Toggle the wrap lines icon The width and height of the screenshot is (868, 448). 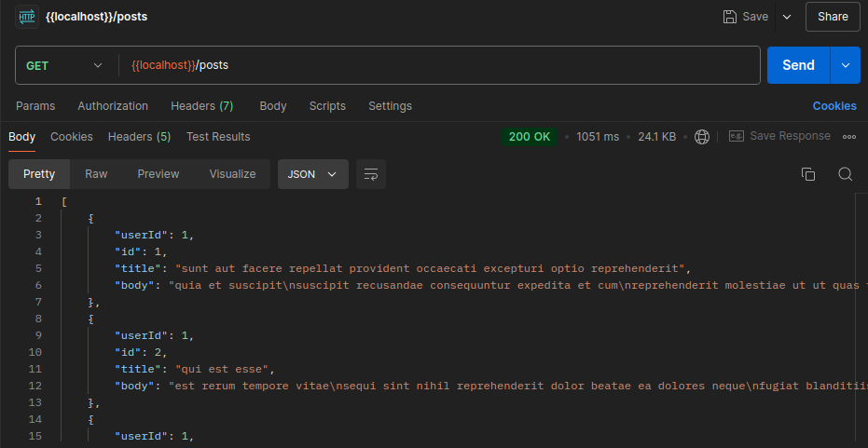(371, 174)
